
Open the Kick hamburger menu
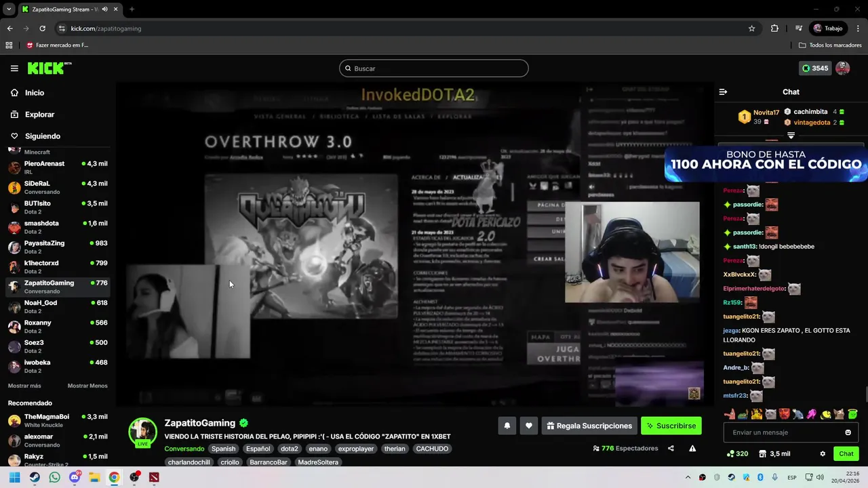click(x=14, y=68)
